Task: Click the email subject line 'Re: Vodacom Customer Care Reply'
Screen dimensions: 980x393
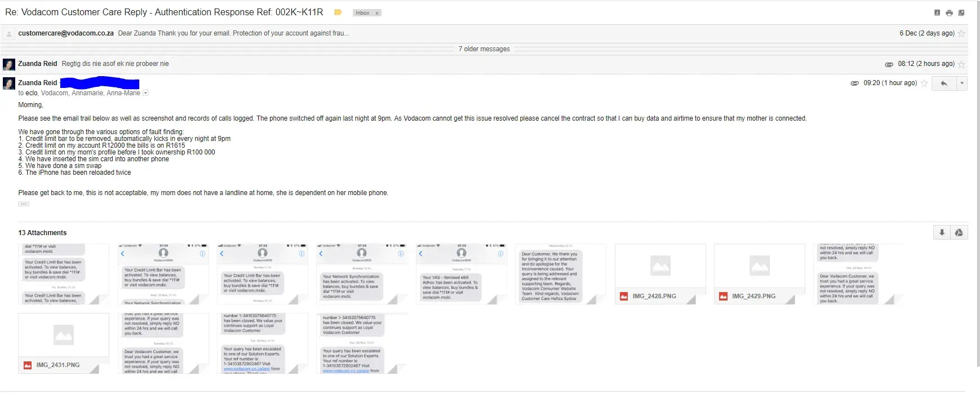Action: coord(164,12)
